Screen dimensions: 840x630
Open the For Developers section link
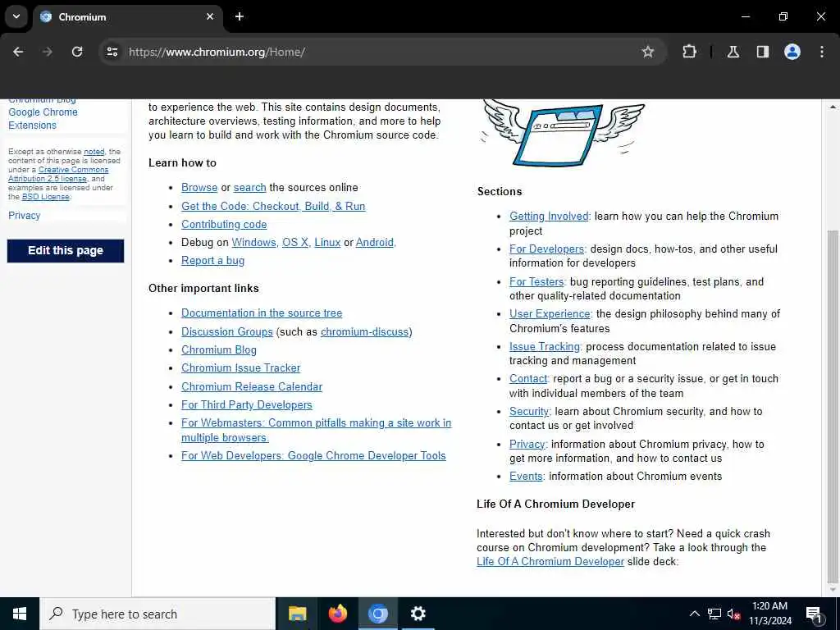[x=546, y=249]
